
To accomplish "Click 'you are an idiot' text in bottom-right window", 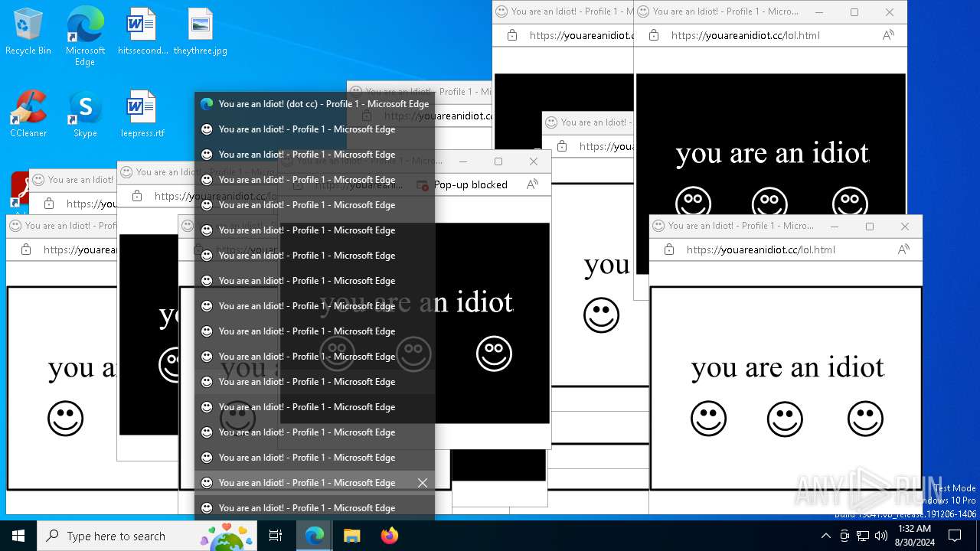I will [x=787, y=367].
